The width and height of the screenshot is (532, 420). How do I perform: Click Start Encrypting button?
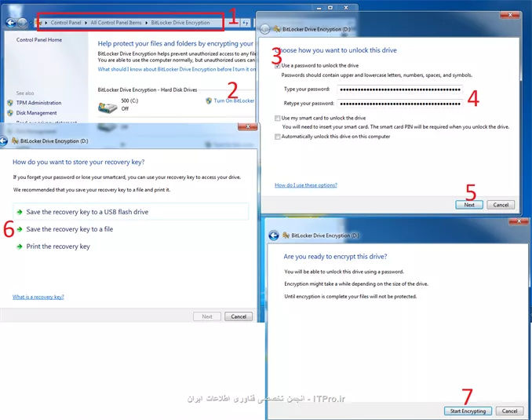click(468, 411)
